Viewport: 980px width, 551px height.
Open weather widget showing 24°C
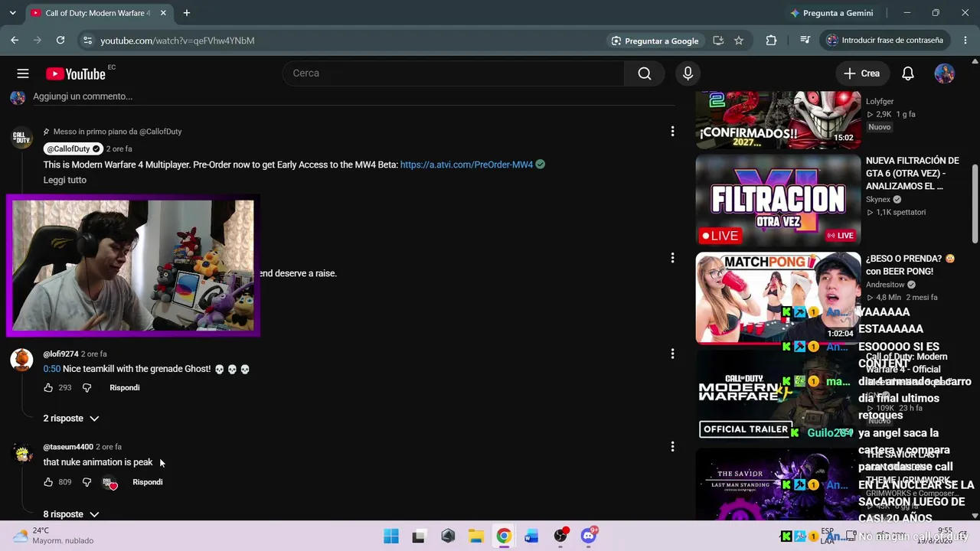pos(53,536)
